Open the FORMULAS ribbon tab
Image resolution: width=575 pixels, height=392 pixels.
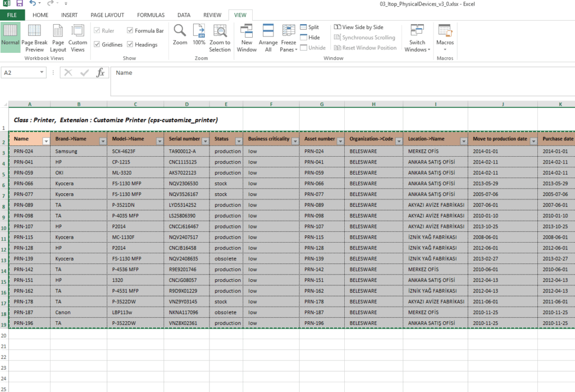[150, 15]
